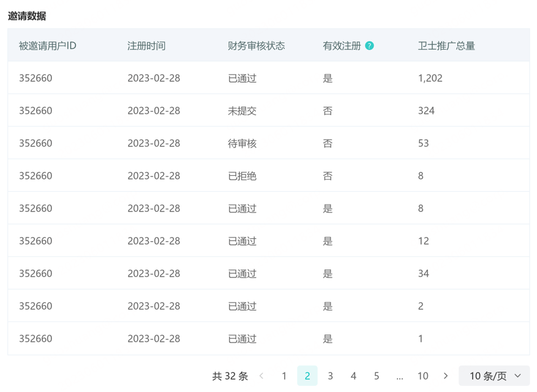The width and height of the screenshot is (537, 392).
Task: Go to the previous page using left arrow
Action: [x=261, y=376]
